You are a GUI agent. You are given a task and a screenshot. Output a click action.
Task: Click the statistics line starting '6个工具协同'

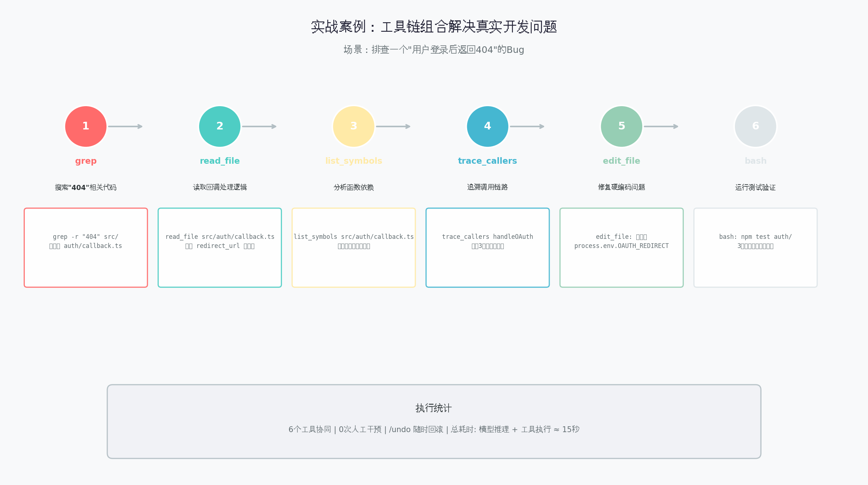point(434,429)
